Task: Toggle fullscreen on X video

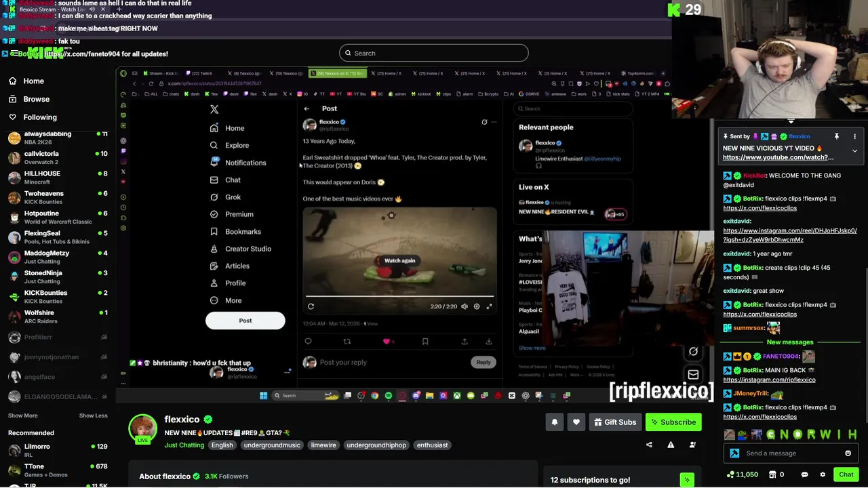Action: [489, 306]
